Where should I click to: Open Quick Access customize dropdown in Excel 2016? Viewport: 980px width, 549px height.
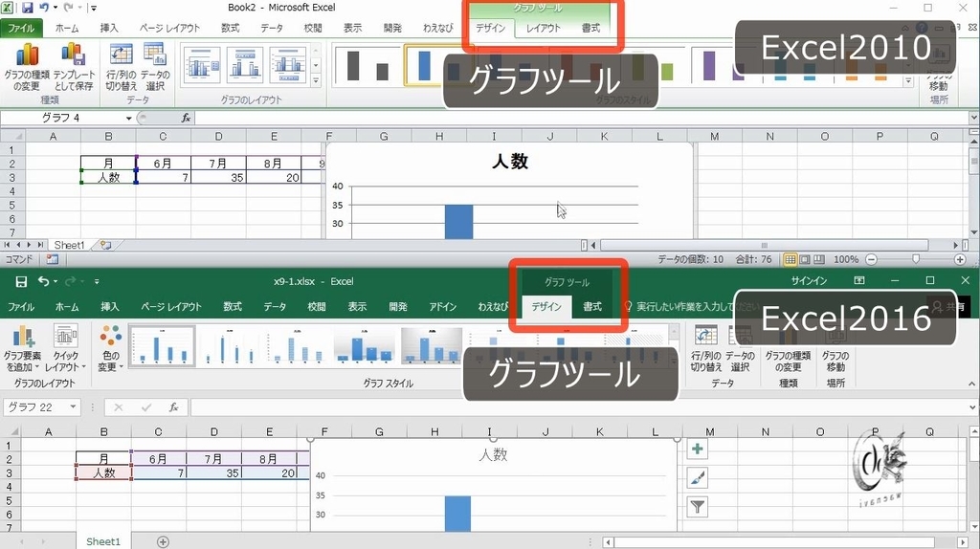click(97, 282)
